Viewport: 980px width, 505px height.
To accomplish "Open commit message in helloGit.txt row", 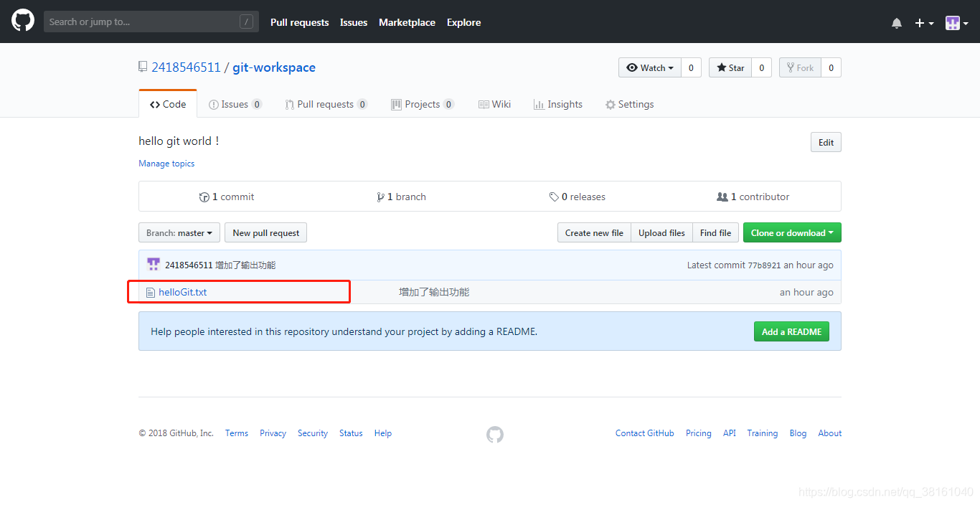I will tap(434, 292).
